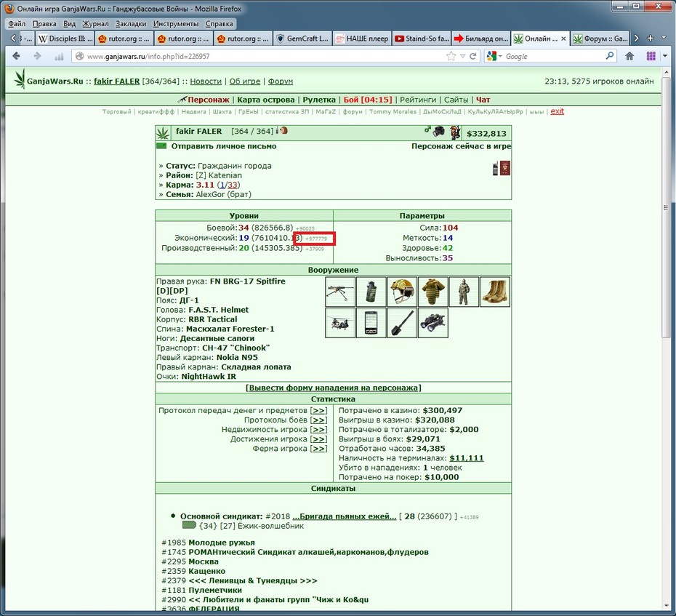The width and height of the screenshot is (676, 616).
Task: Open the Правка menu
Action: coord(44,24)
